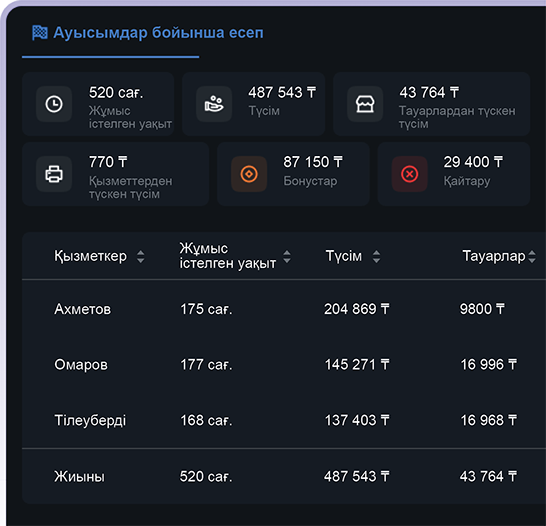The height and width of the screenshot is (526, 546).
Task: Click the 29 400 ₸ Қайтару card
Action: click(x=454, y=174)
